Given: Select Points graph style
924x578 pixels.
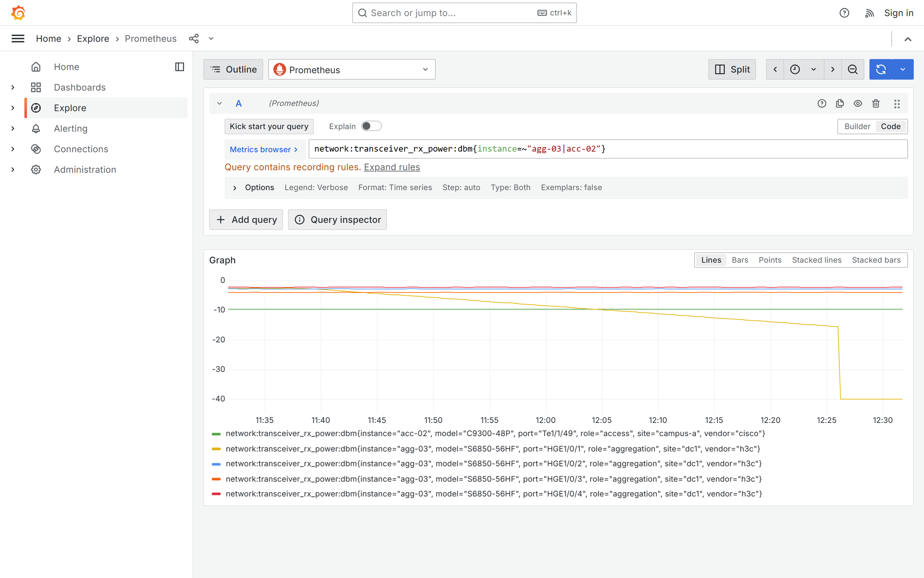Looking at the screenshot, I should (x=770, y=260).
